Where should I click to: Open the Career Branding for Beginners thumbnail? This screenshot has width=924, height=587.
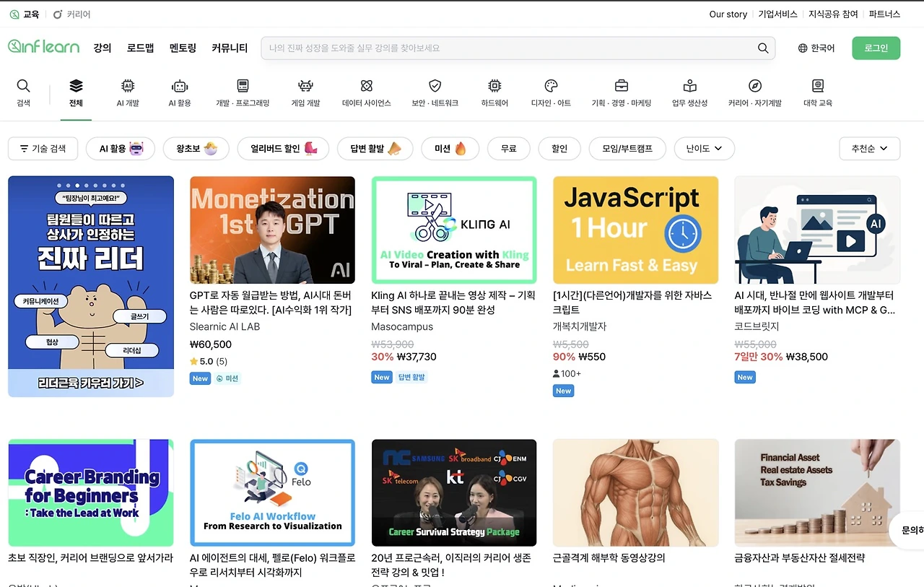[91, 493]
